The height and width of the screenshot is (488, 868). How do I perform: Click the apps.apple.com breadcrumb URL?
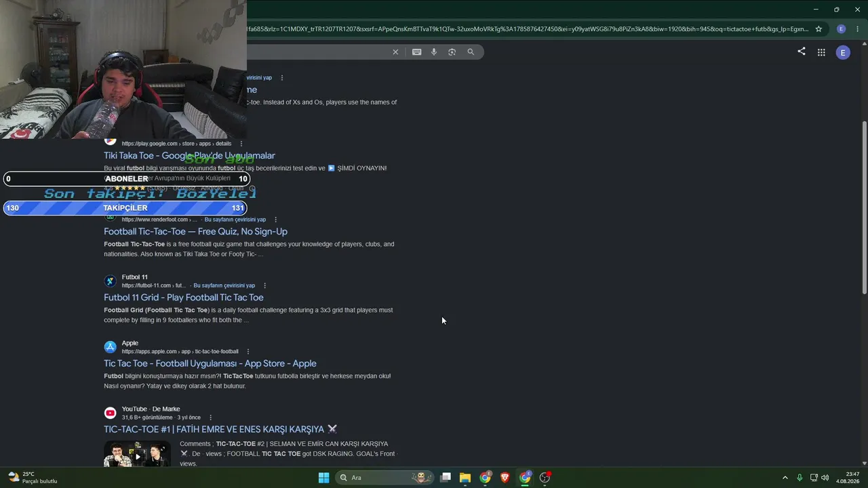point(180,352)
